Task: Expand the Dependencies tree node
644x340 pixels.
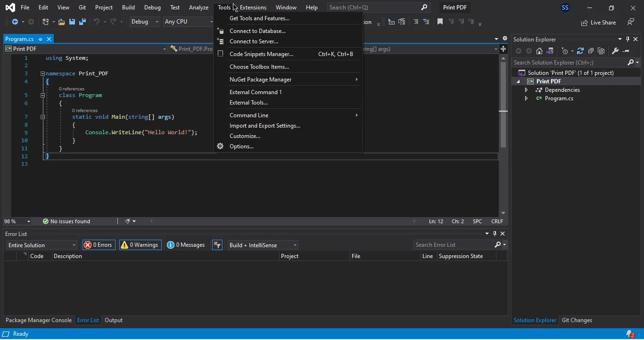Action: click(526, 90)
